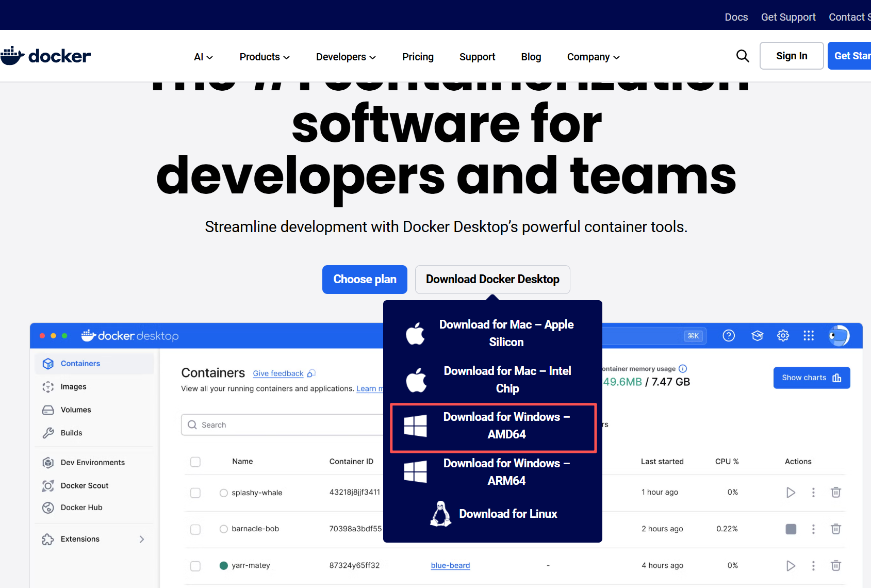The image size is (871, 588).
Task: Delete the splashy-whale container with trash icon
Action: [836, 493]
